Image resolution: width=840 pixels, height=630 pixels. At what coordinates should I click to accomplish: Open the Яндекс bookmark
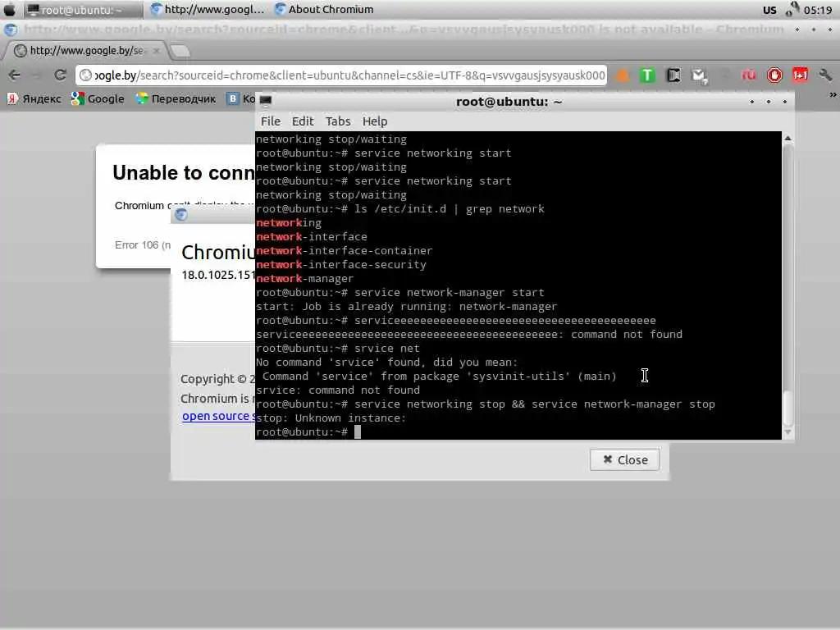[x=34, y=98]
